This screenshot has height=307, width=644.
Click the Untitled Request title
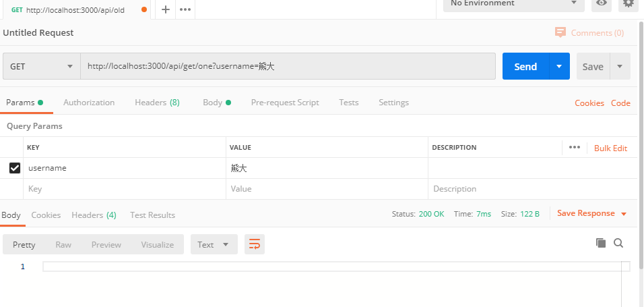(x=38, y=32)
